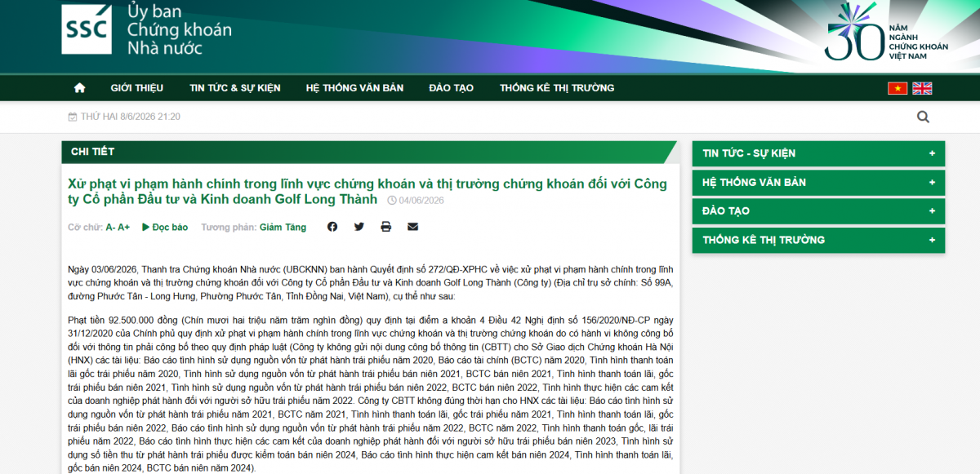The image size is (980, 474).
Task: Click Ủy ban Chứng khoán Nhà nước title
Action: [179, 29]
